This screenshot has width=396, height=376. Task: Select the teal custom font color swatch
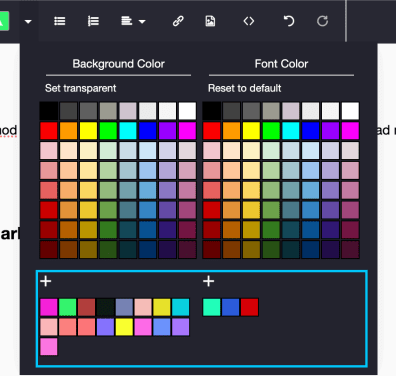[212, 307]
